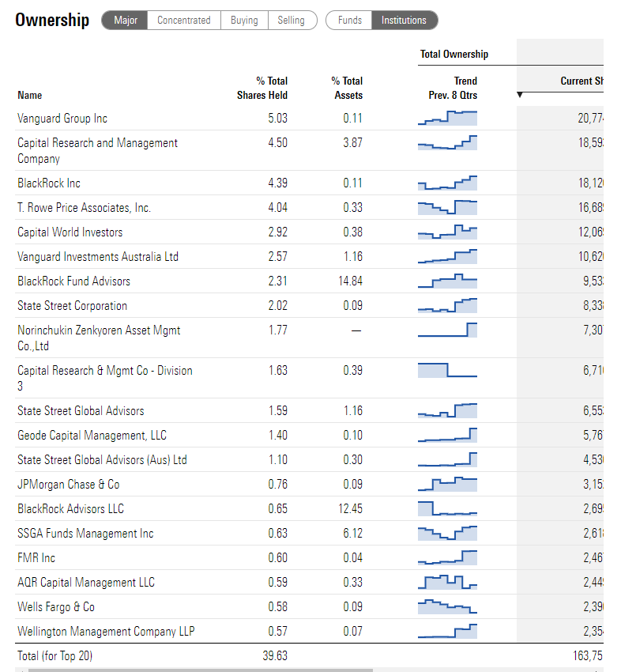
Task: Click FMR Inc trend chart
Action: [447, 557]
